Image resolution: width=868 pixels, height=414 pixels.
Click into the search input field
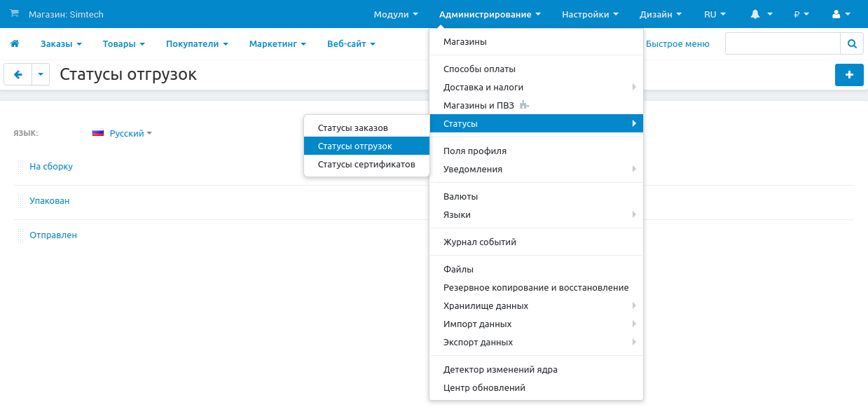pyautogui.click(x=782, y=43)
